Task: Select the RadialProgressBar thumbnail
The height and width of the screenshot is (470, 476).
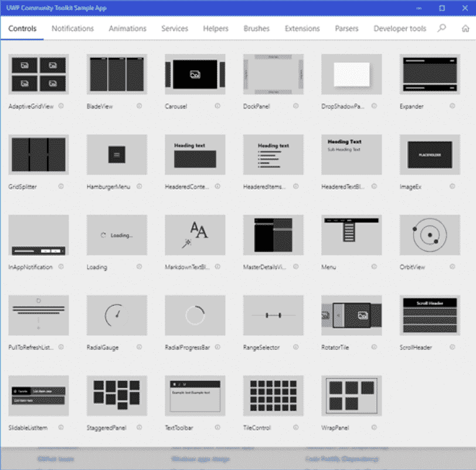Action: pos(195,315)
